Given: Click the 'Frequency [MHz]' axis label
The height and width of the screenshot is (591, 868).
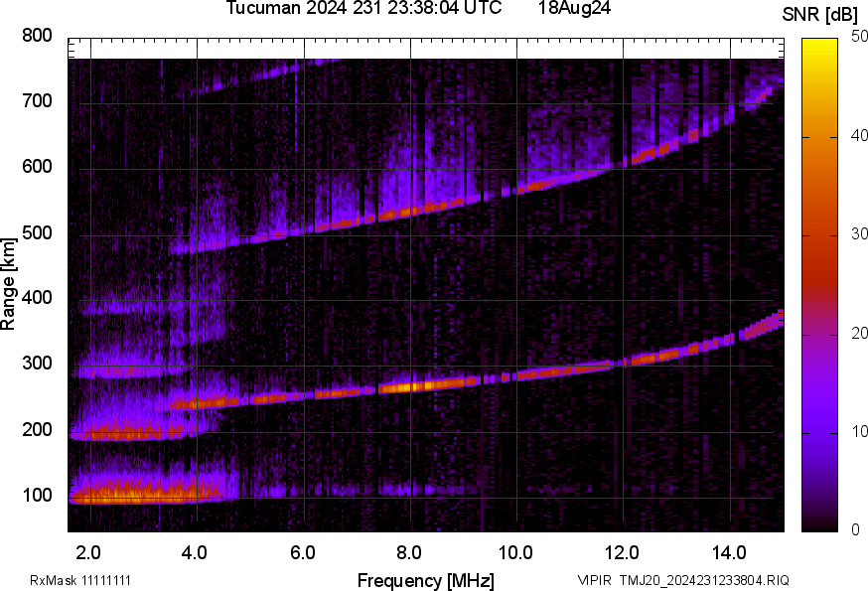Looking at the screenshot, I should 426,581.
